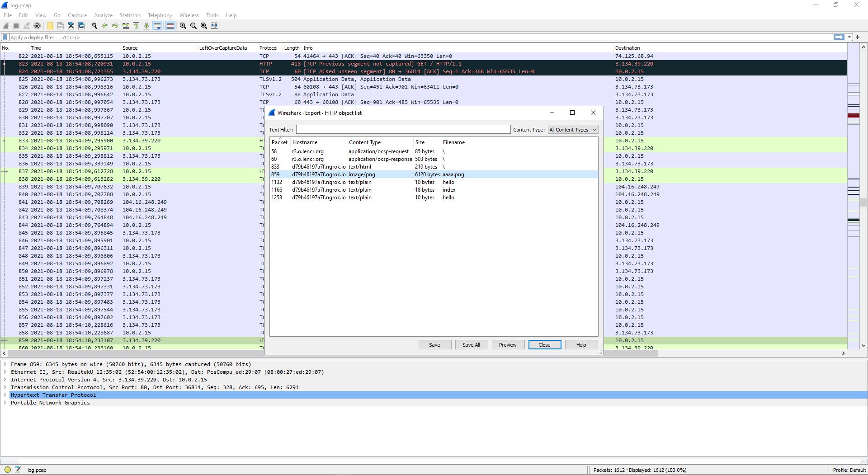The image size is (868, 475).
Task: Jump to last packet toolbar icon
Action: click(x=146, y=26)
